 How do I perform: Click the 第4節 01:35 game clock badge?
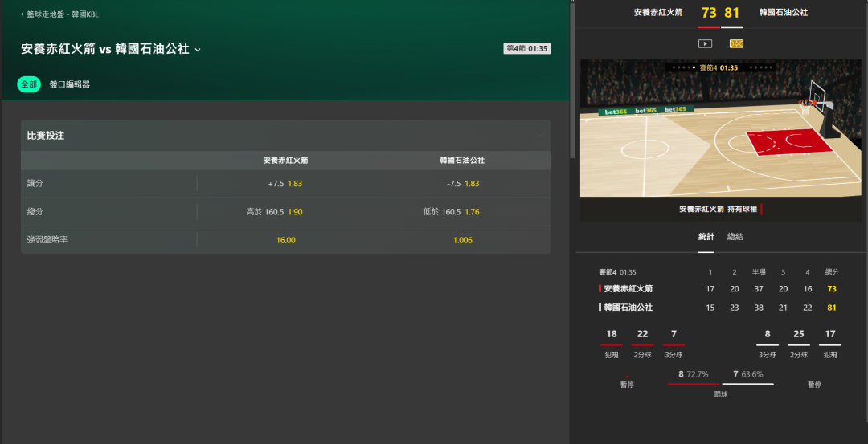[x=527, y=49]
